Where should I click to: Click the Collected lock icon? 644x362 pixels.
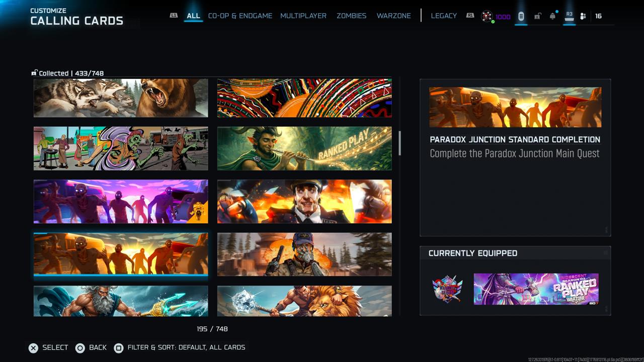click(34, 73)
